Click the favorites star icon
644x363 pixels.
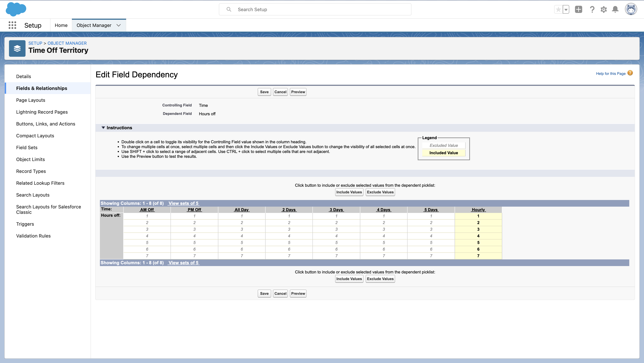coord(558,10)
